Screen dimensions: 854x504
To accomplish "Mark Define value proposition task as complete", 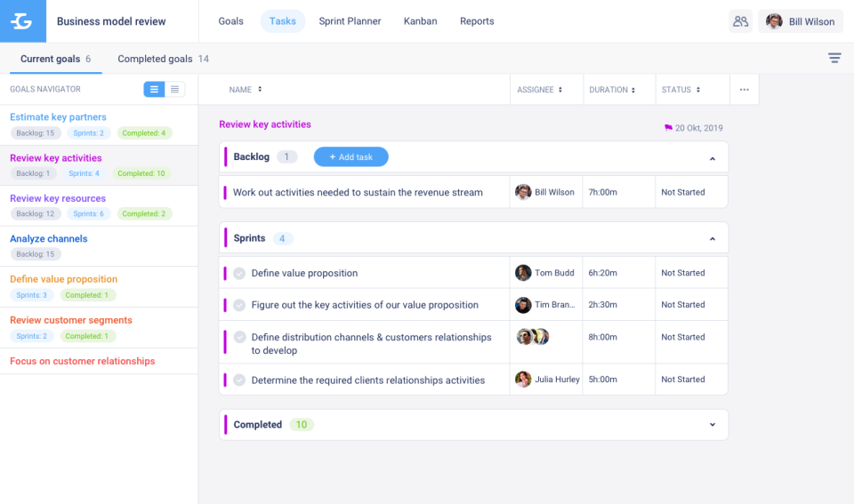I will click(239, 273).
